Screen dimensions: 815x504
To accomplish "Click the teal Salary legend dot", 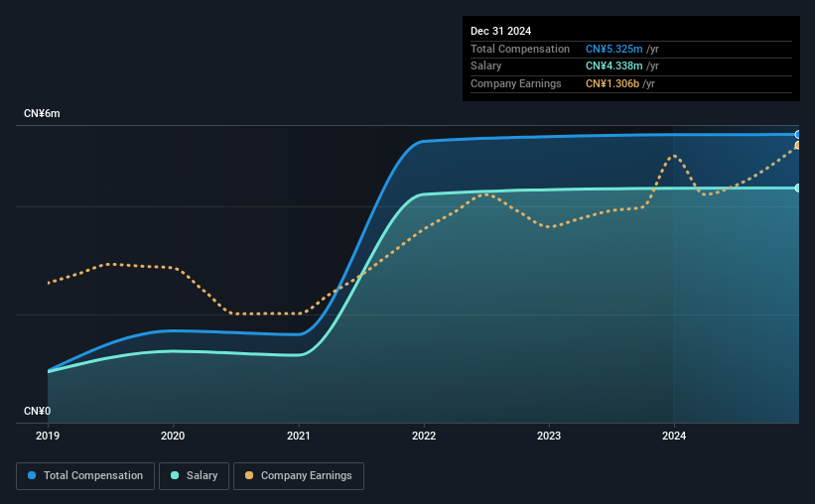I will coord(175,475).
